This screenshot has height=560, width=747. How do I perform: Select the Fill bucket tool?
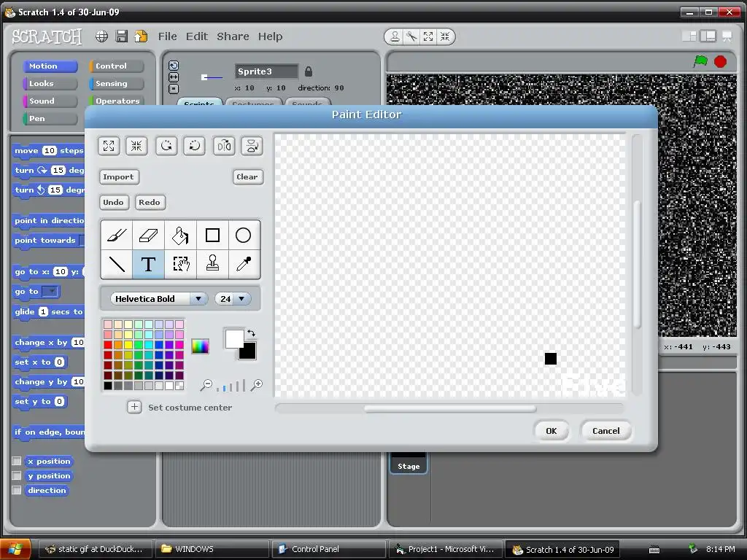180,236
